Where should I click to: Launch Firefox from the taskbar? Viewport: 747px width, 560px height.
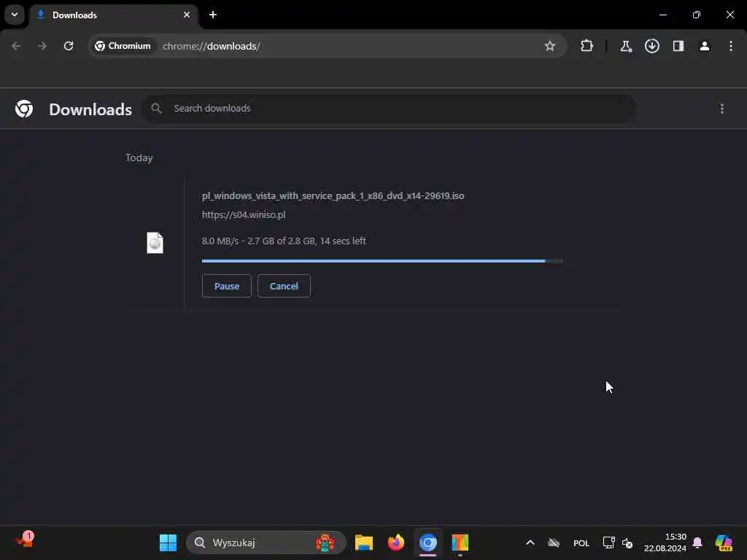pyautogui.click(x=396, y=542)
